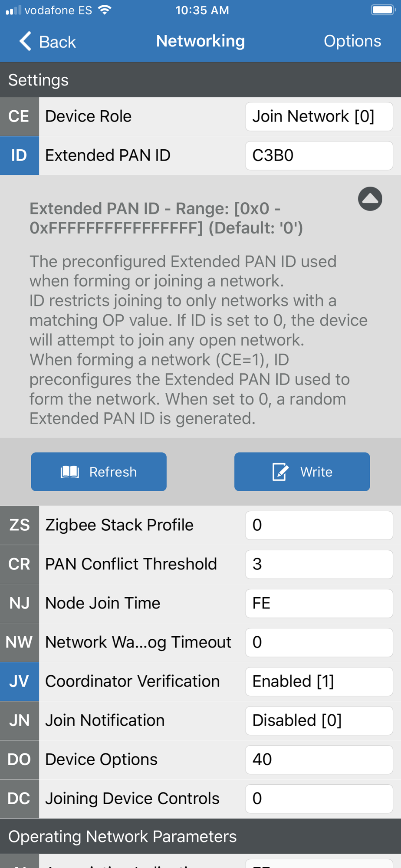
Task: Tap the ID parameter badge
Action: click(x=20, y=155)
